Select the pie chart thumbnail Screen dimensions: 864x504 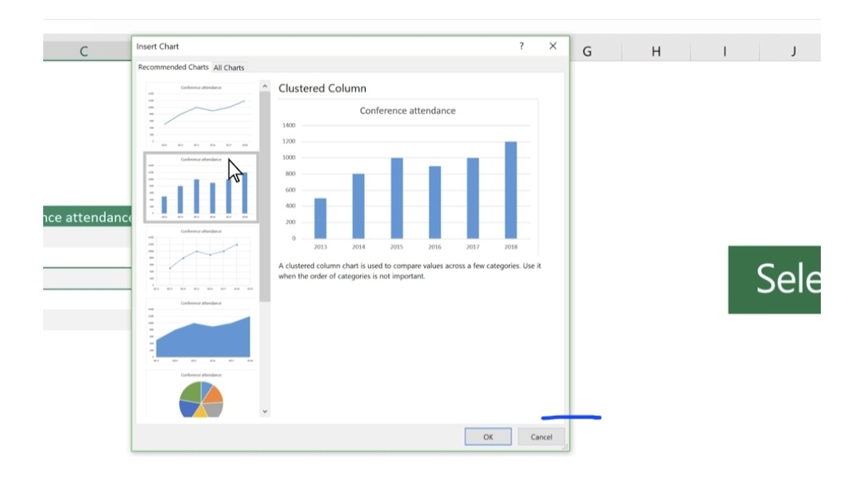(201, 395)
